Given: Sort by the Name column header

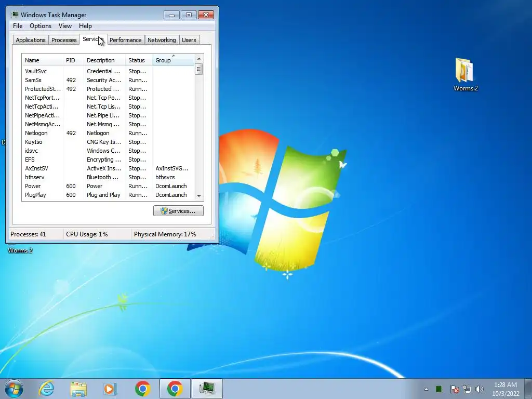Looking at the screenshot, I should (43, 60).
